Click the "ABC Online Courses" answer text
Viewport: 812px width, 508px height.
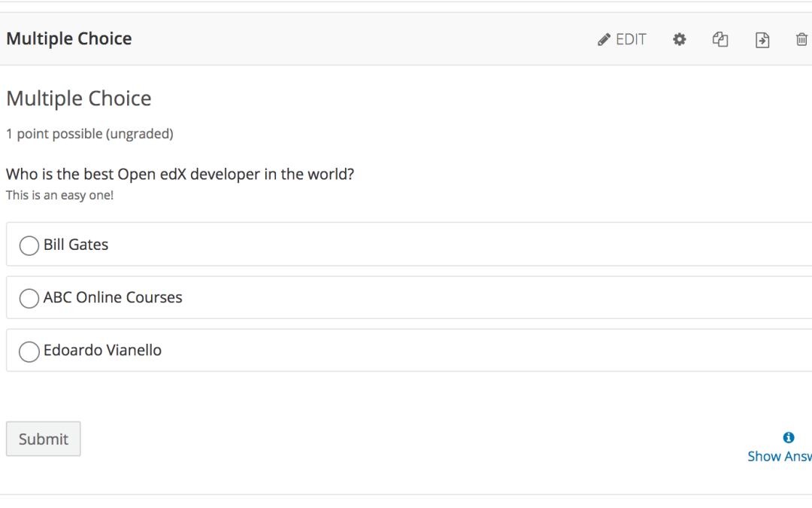coord(113,297)
